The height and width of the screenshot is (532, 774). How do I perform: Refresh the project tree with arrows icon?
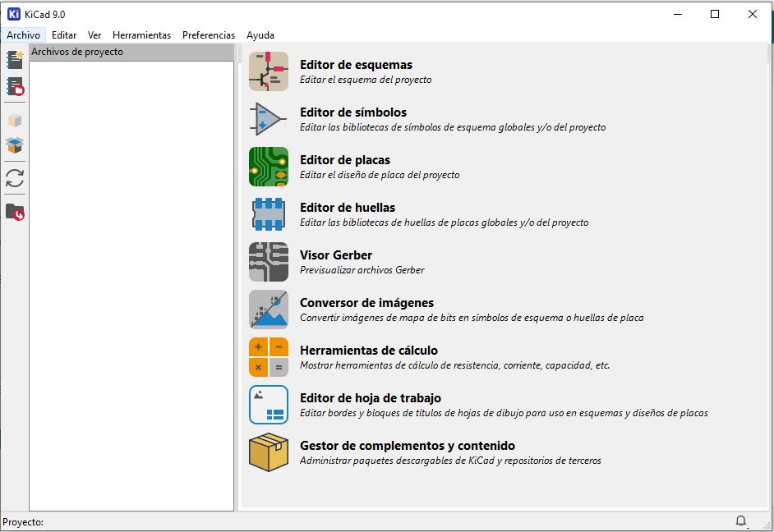pos(15,178)
